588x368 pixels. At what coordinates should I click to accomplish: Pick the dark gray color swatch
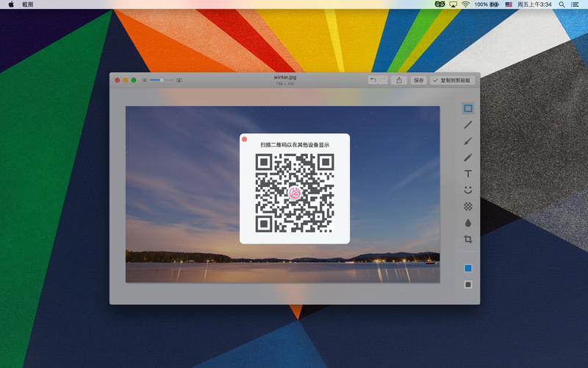pos(468,285)
